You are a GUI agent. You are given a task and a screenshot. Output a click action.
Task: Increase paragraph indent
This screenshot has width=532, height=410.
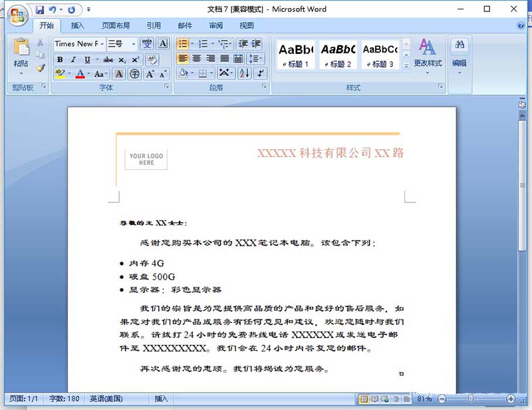point(256,44)
